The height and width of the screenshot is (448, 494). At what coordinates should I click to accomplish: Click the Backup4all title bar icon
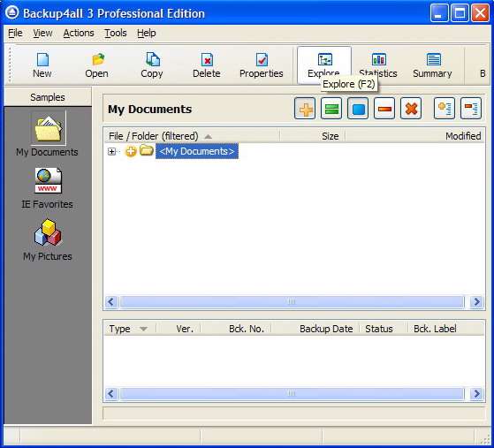point(12,12)
